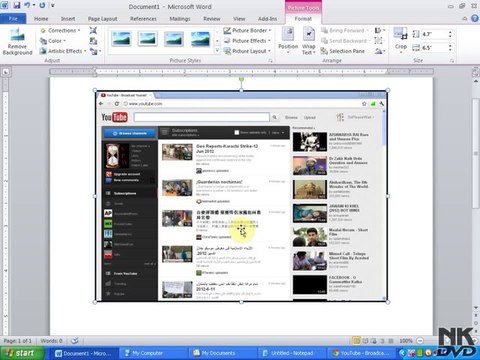480x360 pixels.
Task: Switch to the Insert tab
Action: pyautogui.click(x=68, y=19)
